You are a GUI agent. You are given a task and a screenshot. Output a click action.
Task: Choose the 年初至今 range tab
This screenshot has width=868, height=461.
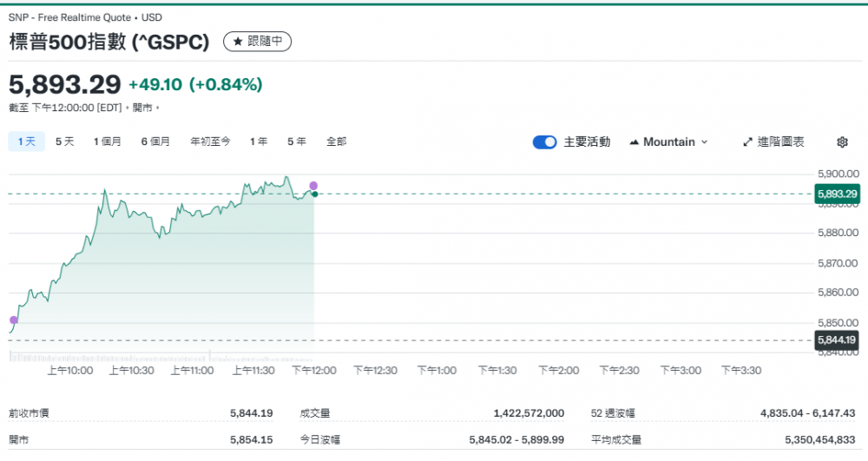[210, 142]
